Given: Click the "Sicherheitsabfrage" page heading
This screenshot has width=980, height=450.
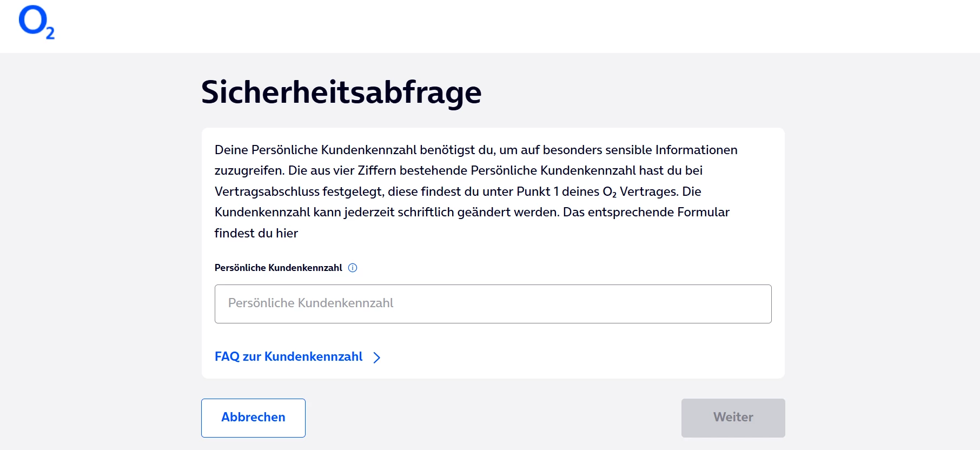Looking at the screenshot, I should pos(341,92).
